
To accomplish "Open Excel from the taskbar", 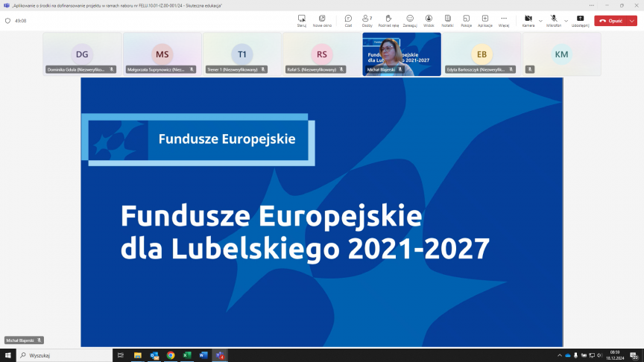I will tap(187, 355).
